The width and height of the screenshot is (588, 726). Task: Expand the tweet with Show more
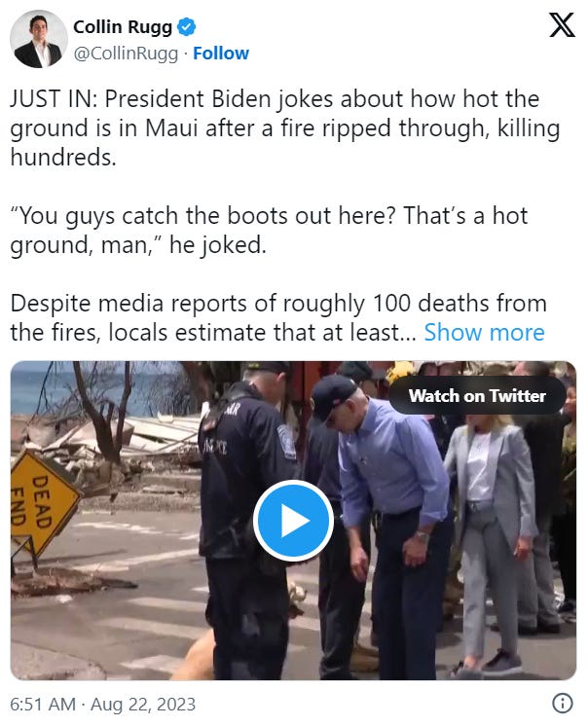(484, 333)
